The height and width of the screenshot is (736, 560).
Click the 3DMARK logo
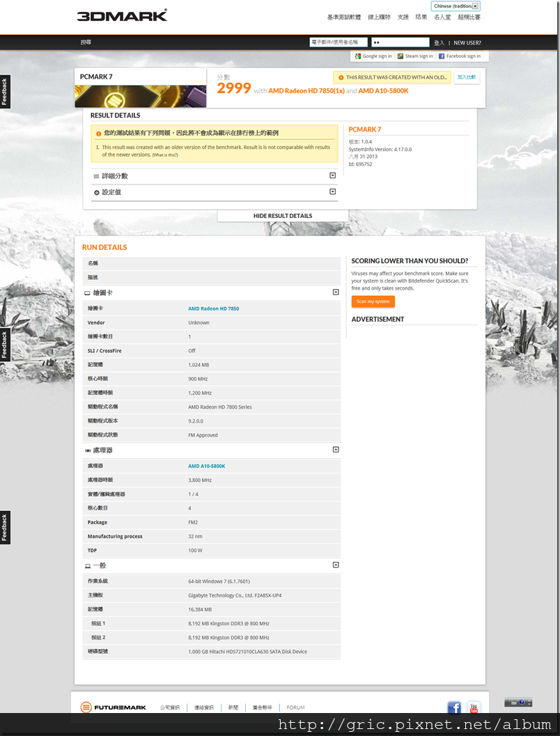122,15
